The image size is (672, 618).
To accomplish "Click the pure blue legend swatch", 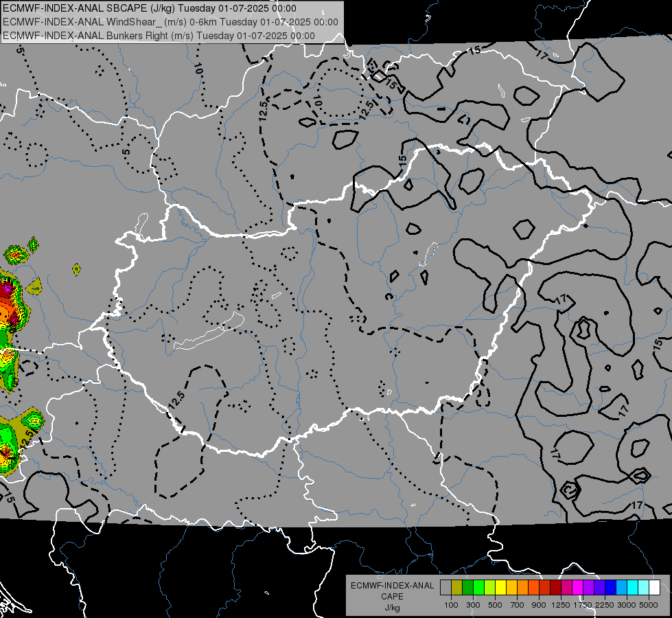I will [x=611, y=587].
